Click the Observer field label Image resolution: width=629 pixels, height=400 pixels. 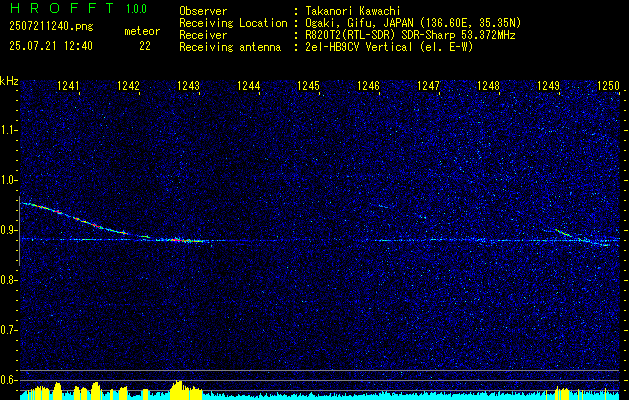coord(203,11)
